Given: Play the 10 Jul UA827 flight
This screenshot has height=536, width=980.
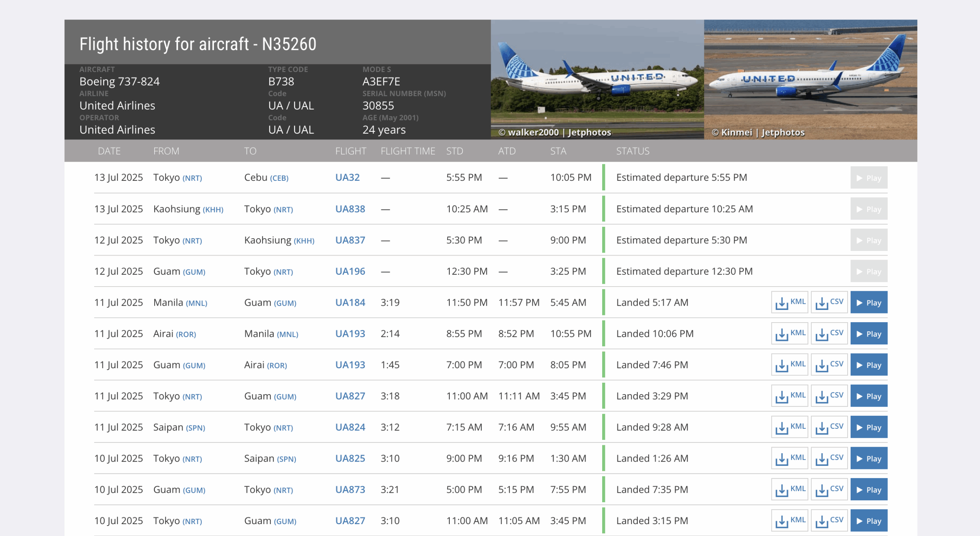Looking at the screenshot, I should tap(869, 521).
